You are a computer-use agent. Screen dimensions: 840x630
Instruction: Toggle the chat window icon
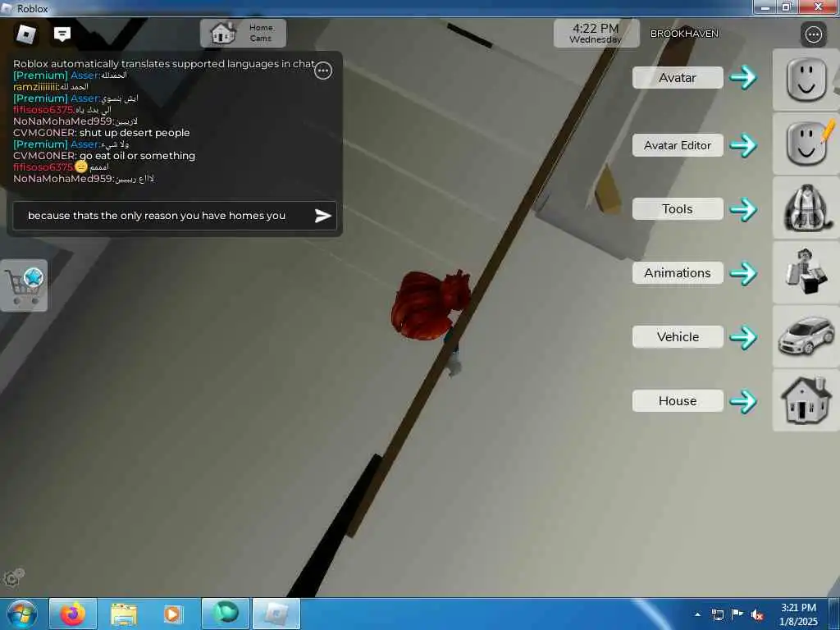pyautogui.click(x=62, y=34)
